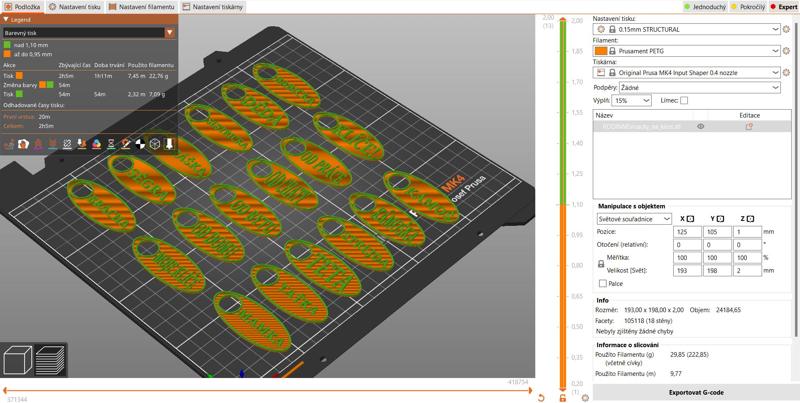
Task: Enable the Límec checkbox
Action: pyautogui.click(x=684, y=100)
